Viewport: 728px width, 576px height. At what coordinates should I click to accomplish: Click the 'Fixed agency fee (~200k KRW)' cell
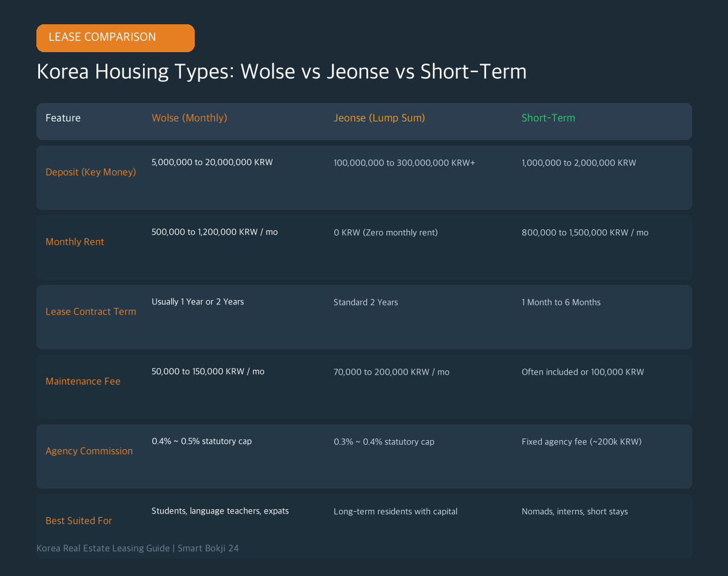tap(582, 442)
